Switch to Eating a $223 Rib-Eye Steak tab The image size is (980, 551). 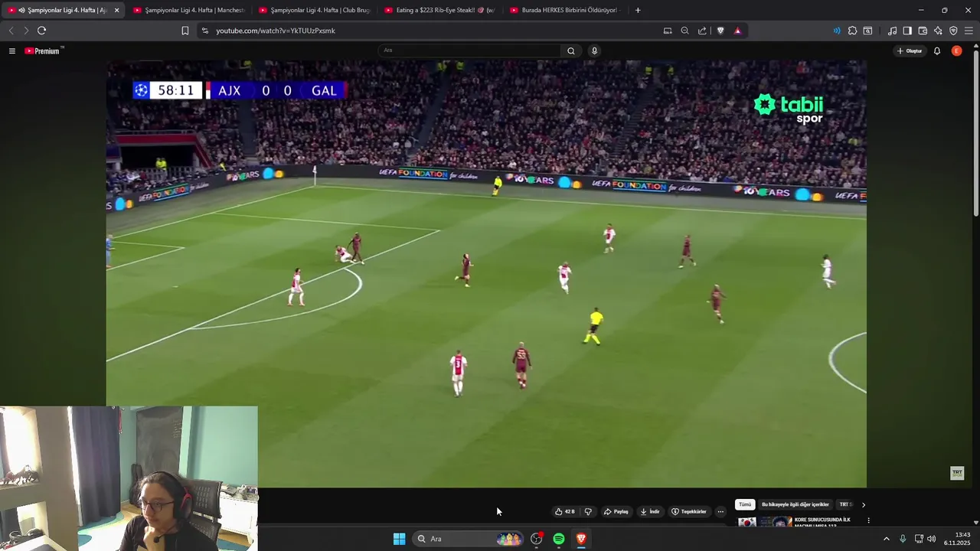coord(439,10)
